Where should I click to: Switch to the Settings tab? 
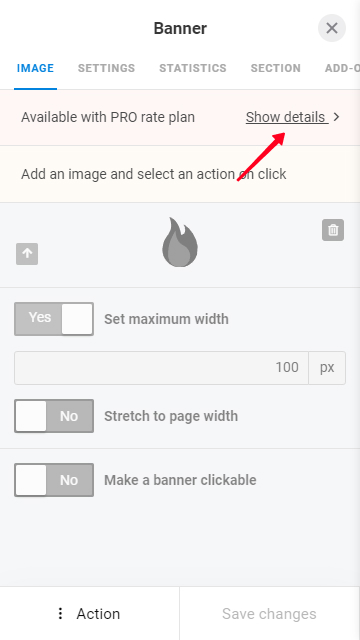click(107, 68)
